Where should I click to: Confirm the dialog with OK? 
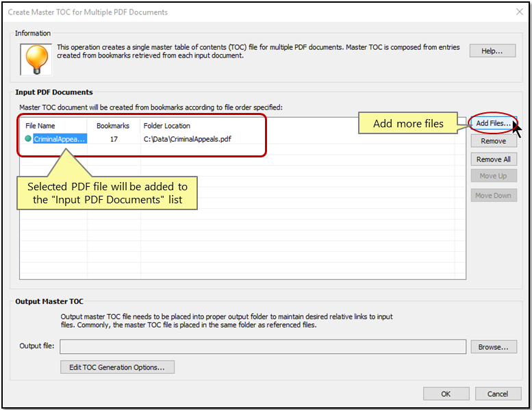click(x=446, y=394)
